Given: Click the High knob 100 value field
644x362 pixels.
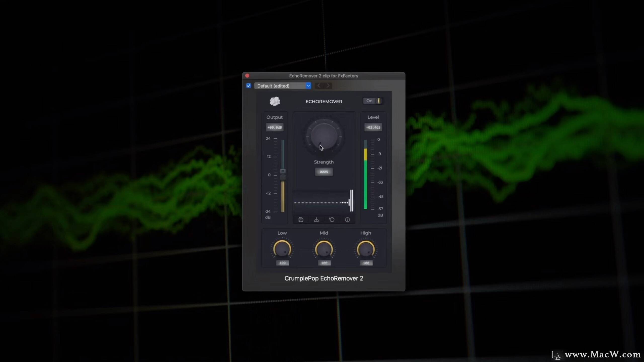Looking at the screenshot, I should (366, 263).
